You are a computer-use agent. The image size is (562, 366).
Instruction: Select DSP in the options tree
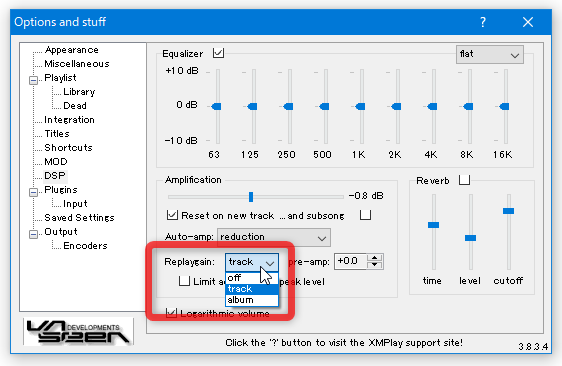pos(55,176)
